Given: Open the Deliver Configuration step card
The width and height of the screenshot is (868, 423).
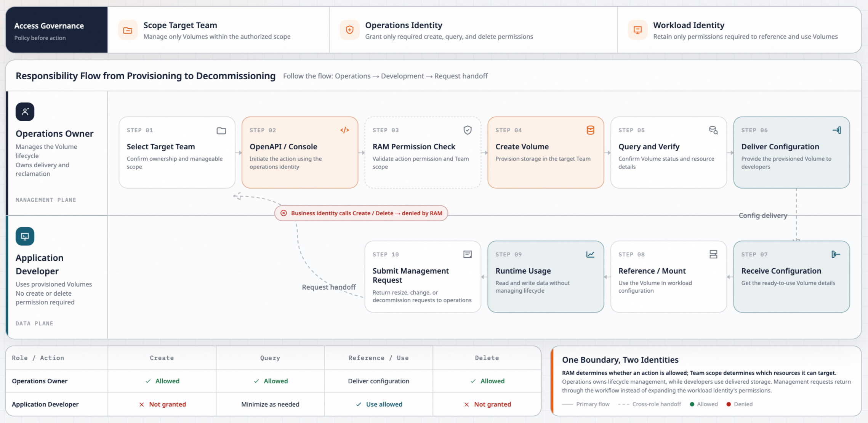Looking at the screenshot, I should [791, 152].
